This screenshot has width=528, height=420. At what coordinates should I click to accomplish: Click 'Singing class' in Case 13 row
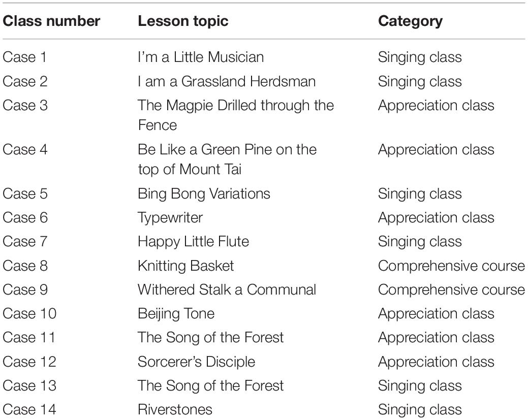(420, 386)
